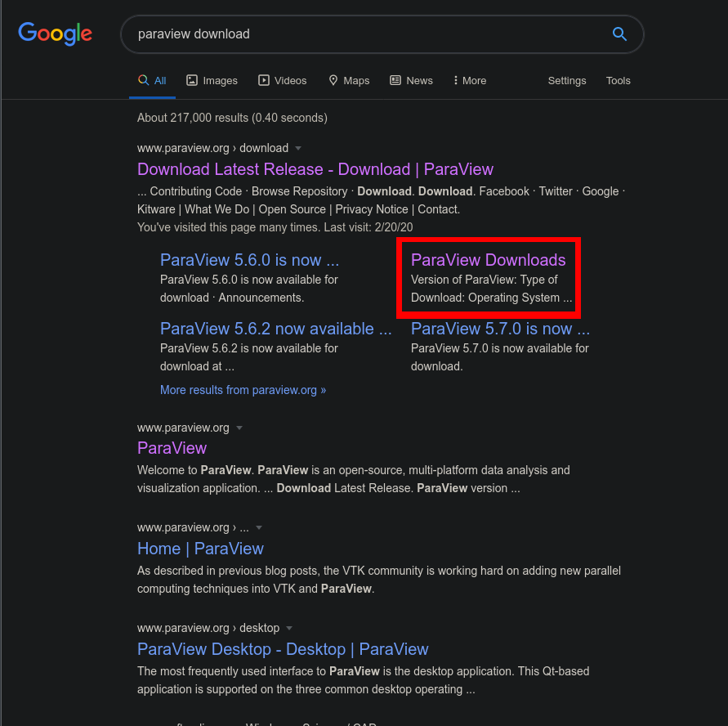Screen dimensions: 728x726
Task: Open the Maps results tab
Action: click(x=349, y=81)
